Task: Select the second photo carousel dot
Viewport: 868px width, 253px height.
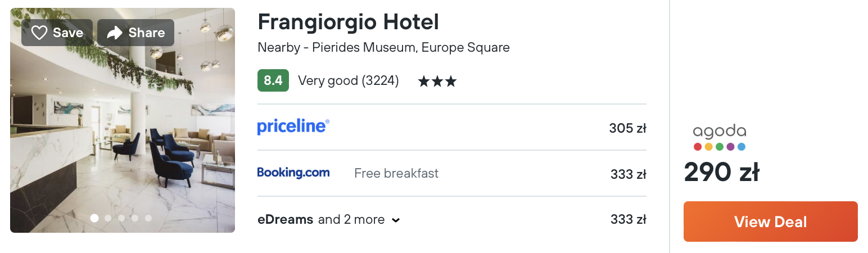Action: point(108,218)
